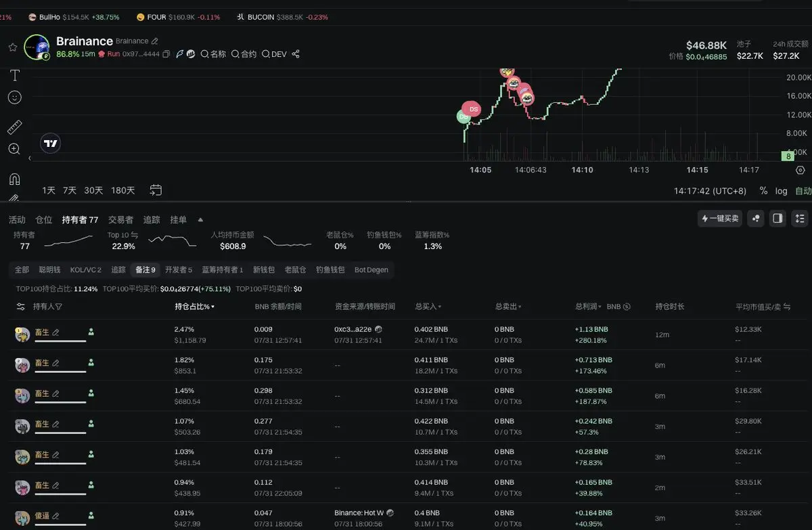Filter holders by 全部
The image size is (812, 530).
tap(22, 269)
